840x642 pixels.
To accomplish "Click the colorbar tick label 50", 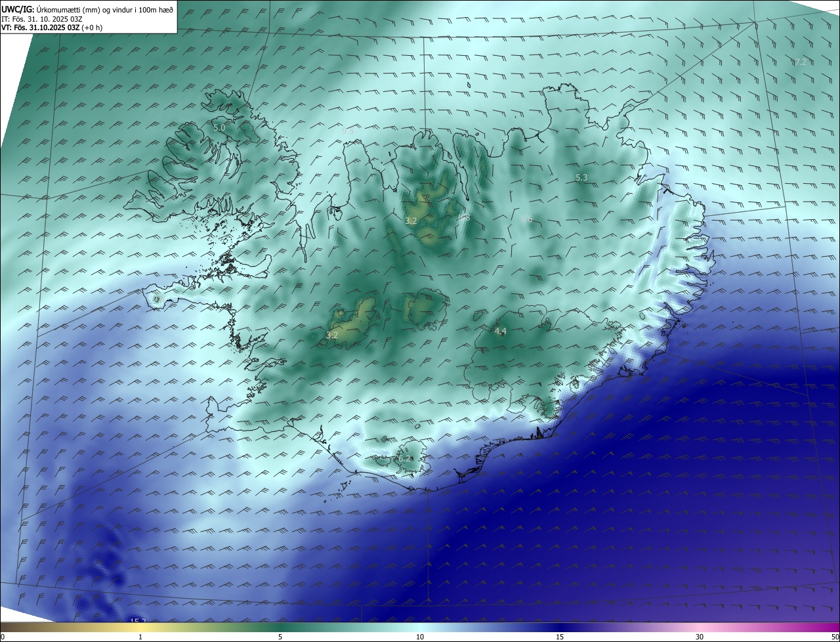I will 835,637.
